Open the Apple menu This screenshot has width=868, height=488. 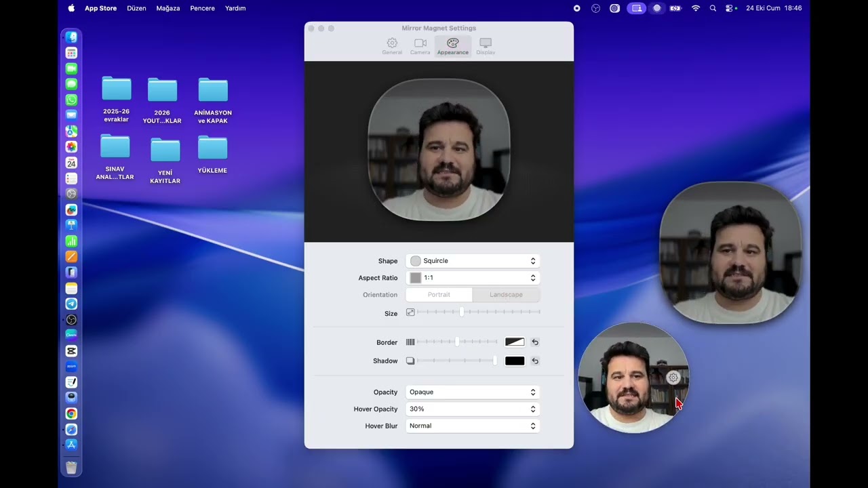71,8
